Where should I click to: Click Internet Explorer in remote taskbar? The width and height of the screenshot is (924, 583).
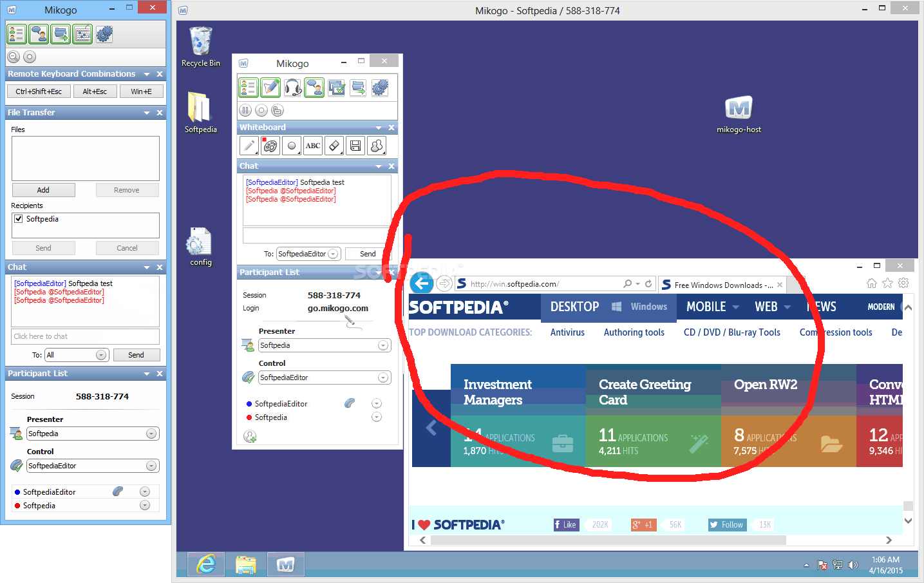pyautogui.click(x=206, y=564)
